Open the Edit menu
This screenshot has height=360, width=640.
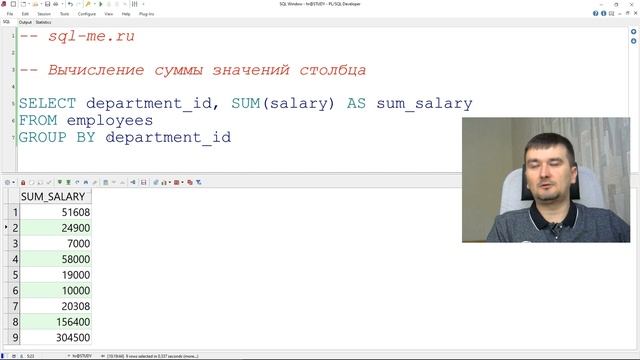[25, 14]
